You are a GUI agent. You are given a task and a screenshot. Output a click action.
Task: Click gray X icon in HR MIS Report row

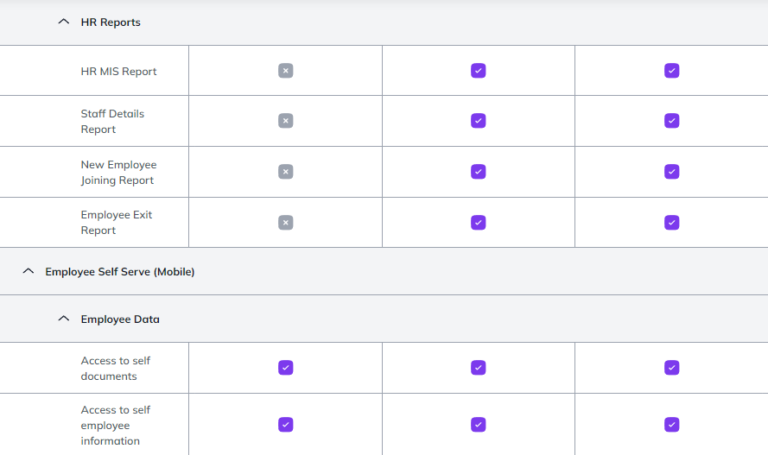[x=285, y=71]
